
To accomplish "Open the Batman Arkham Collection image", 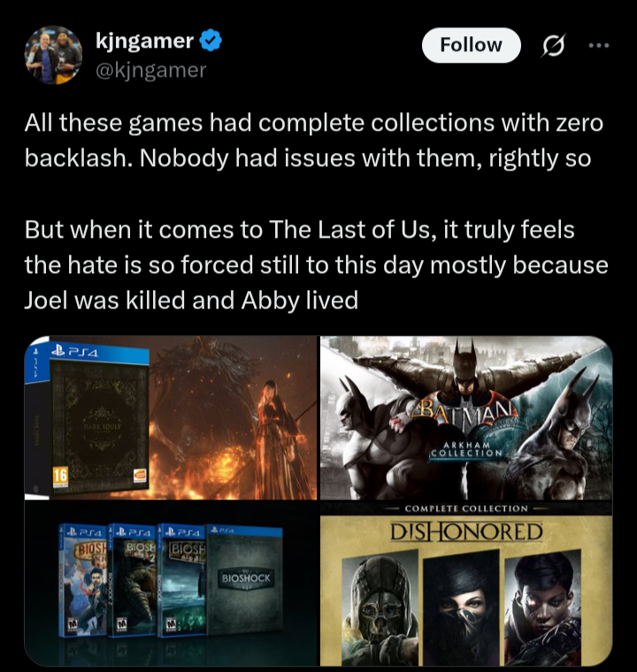I will point(466,418).
